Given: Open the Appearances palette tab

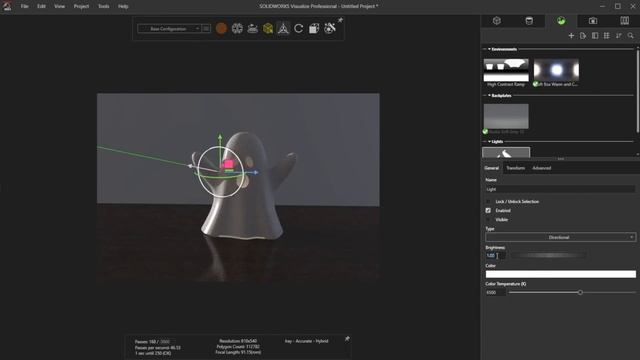Looking at the screenshot, I should coord(529,21).
